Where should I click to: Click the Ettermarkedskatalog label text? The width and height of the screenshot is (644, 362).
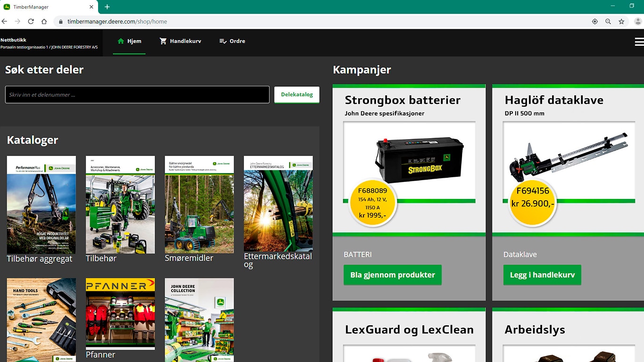tap(278, 260)
